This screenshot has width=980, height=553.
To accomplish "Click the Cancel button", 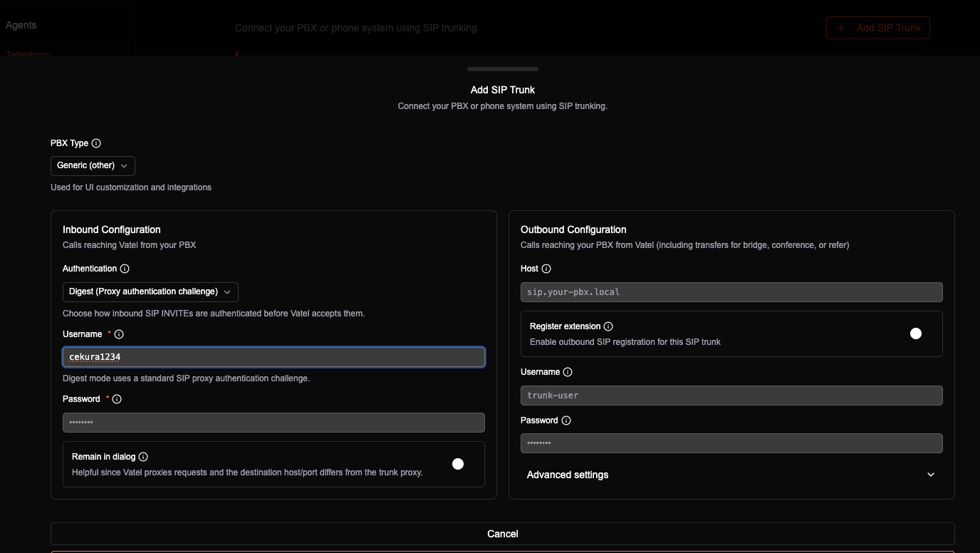I will [x=502, y=534].
